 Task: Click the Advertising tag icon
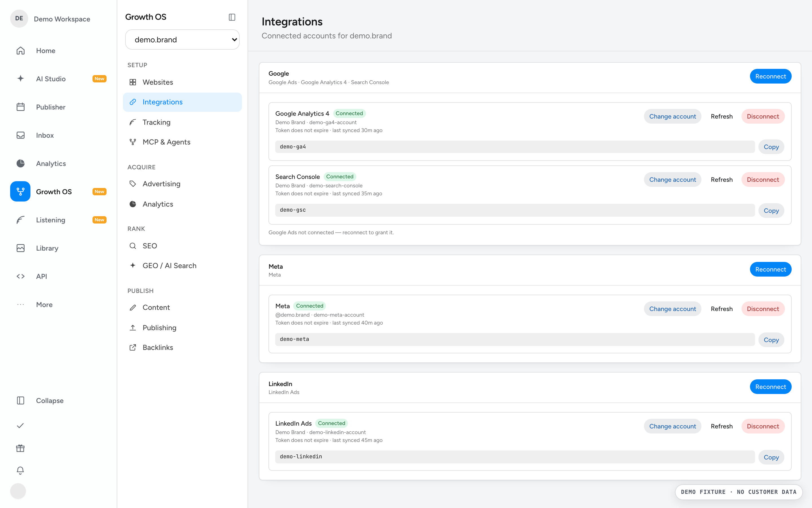pos(133,184)
